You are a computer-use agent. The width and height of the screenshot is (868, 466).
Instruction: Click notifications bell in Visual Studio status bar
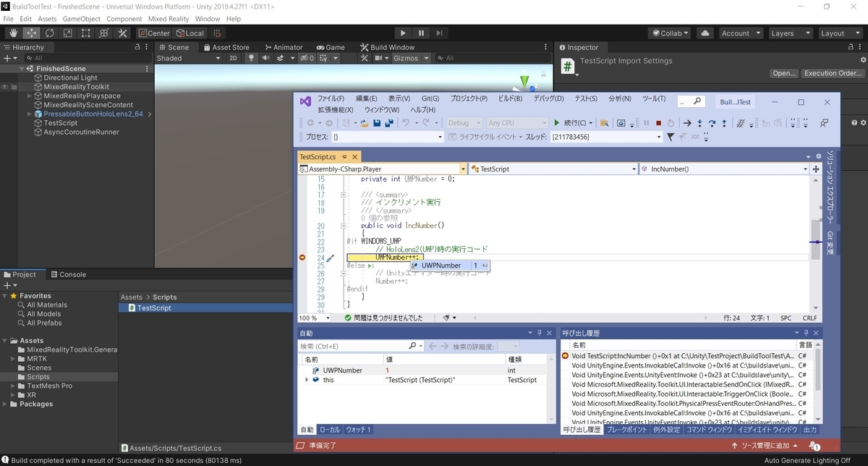pos(814,446)
